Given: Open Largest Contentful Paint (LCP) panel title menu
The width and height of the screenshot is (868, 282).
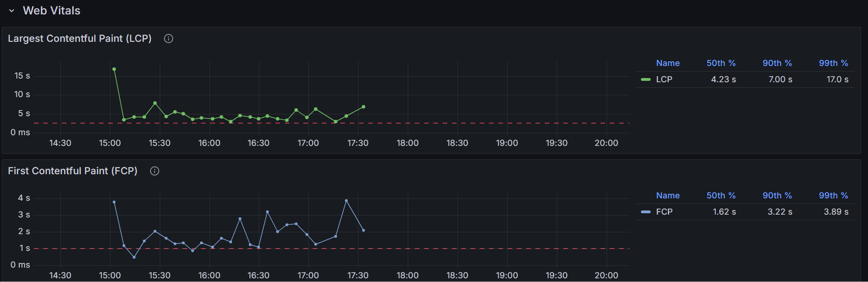Looking at the screenshot, I should 80,39.
